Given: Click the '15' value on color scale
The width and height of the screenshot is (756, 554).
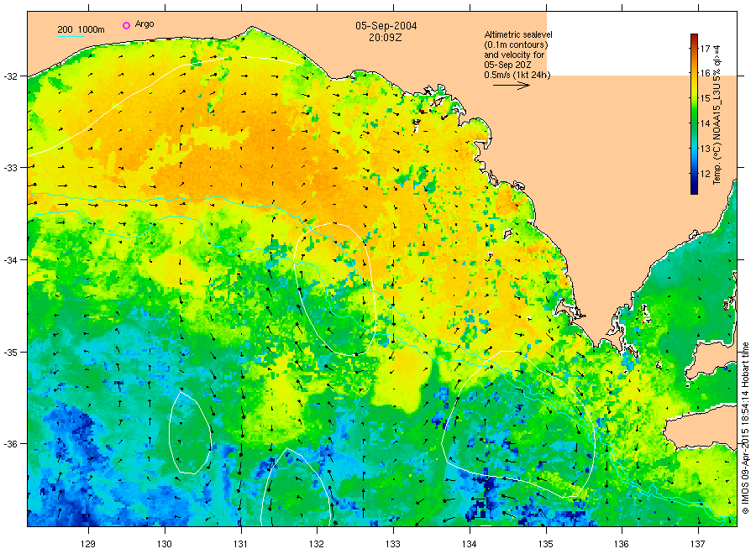Looking at the screenshot, I should click(x=705, y=98).
